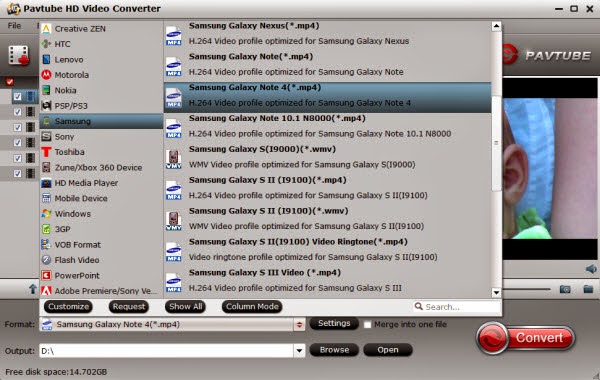This screenshot has width=600, height=380.
Task: Choose the Sony category
Action: point(101,137)
